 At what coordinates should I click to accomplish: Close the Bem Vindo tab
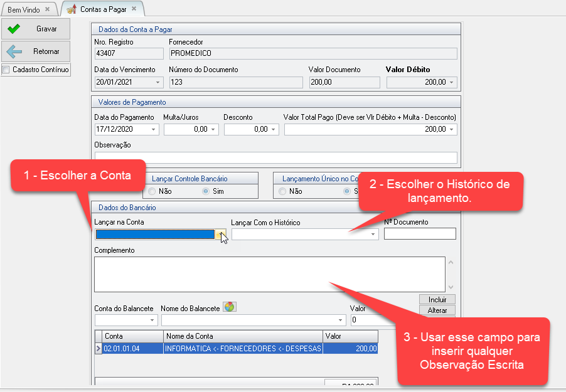coord(47,9)
